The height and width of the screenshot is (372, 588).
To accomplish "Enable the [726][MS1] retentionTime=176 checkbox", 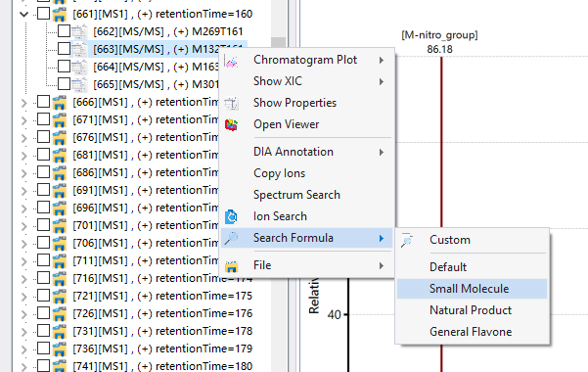I will tap(43, 313).
